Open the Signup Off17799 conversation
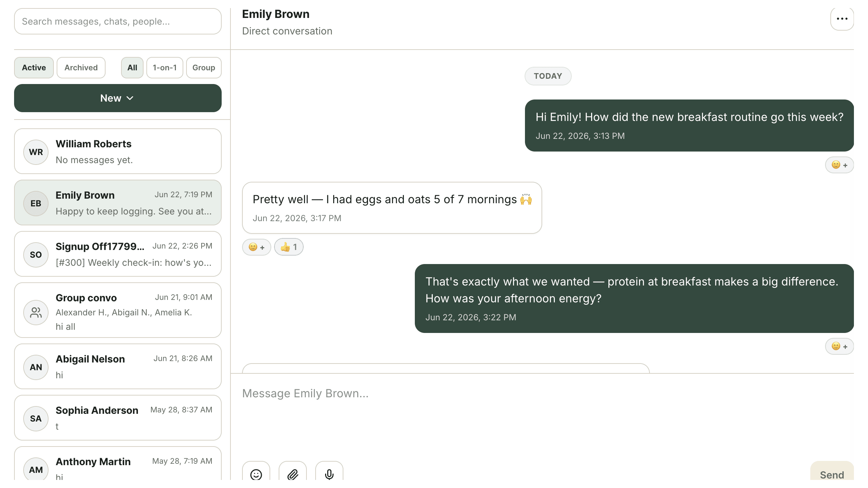868x488 pixels. (118, 254)
